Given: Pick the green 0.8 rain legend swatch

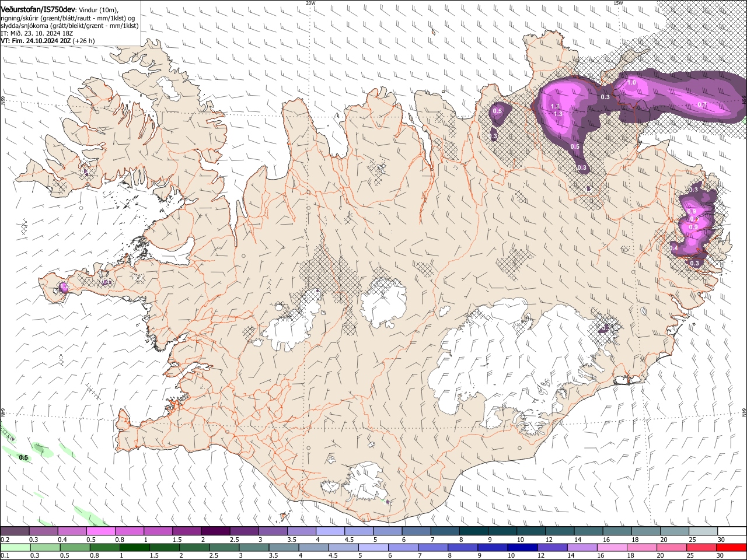Looking at the screenshot, I should (104, 547).
